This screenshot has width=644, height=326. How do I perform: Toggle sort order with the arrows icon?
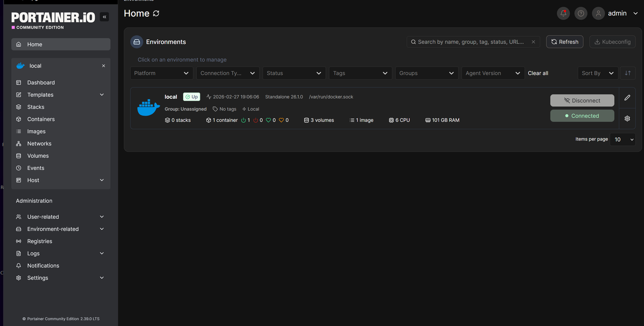click(628, 73)
